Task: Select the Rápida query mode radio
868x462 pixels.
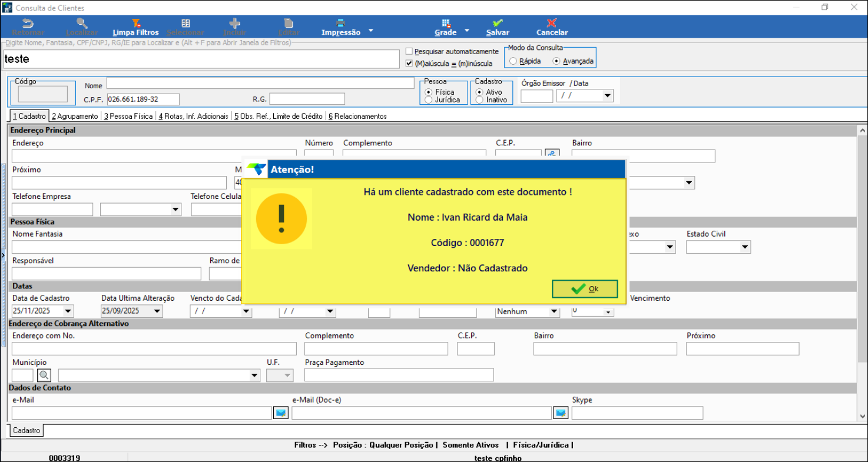Action: click(x=513, y=61)
